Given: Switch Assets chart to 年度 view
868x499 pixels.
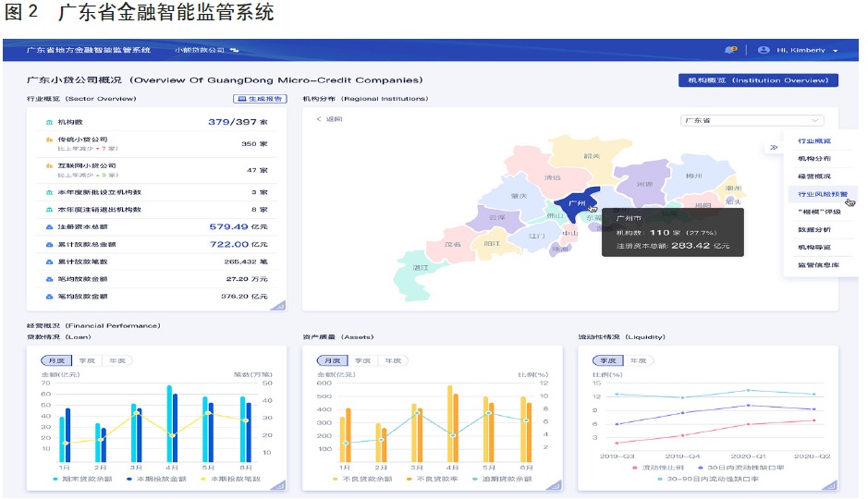Looking at the screenshot, I should click(394, 360).
